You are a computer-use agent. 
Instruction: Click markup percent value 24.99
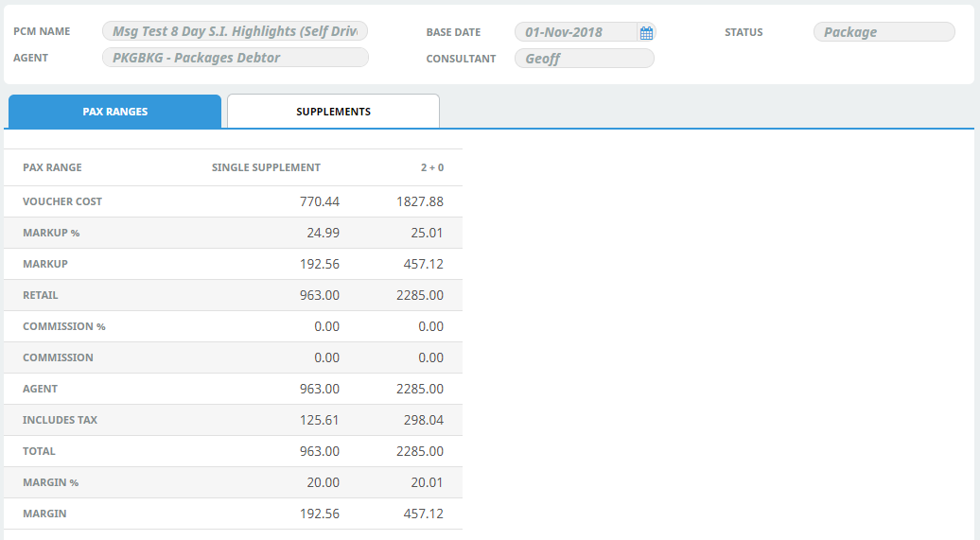pos(324,233)
